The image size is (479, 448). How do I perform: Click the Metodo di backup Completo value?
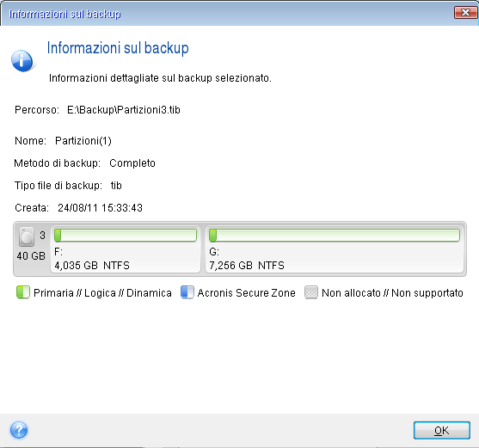(132, 163)
